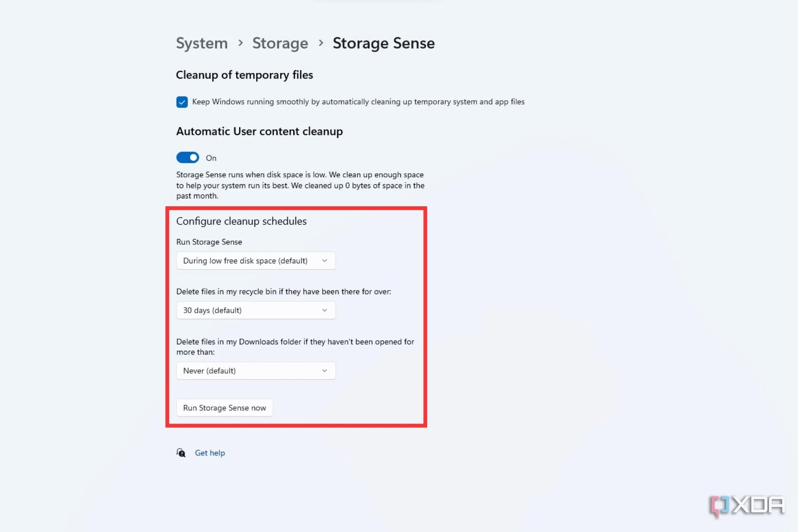Open the Run Storage Sense dropdown

pyautogui.click(x=256, y=261)
